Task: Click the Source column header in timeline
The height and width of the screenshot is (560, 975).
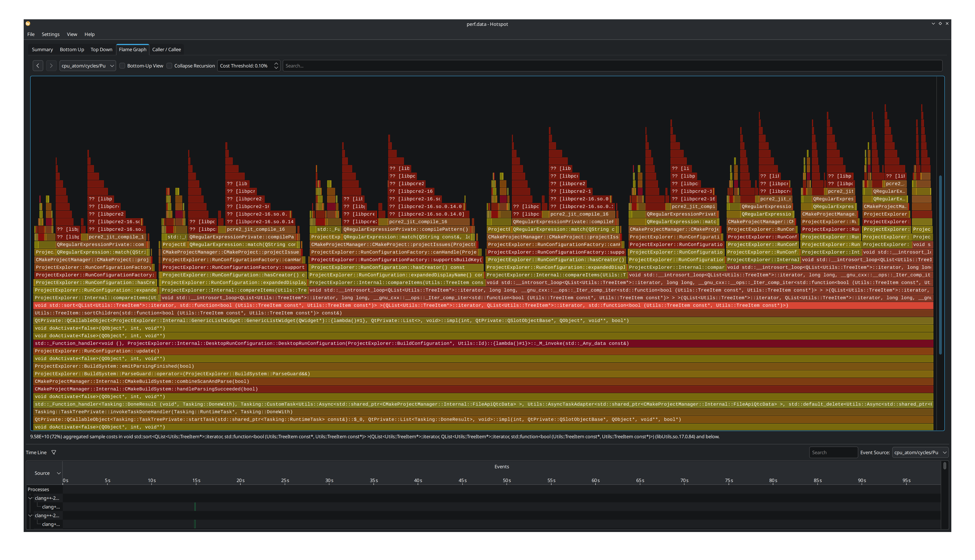Action: coord(42,473)
